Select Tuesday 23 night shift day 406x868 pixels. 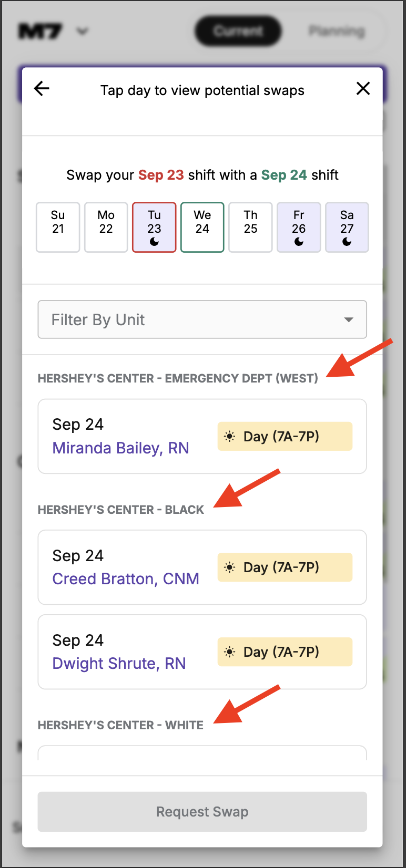[x=154, y=228]
